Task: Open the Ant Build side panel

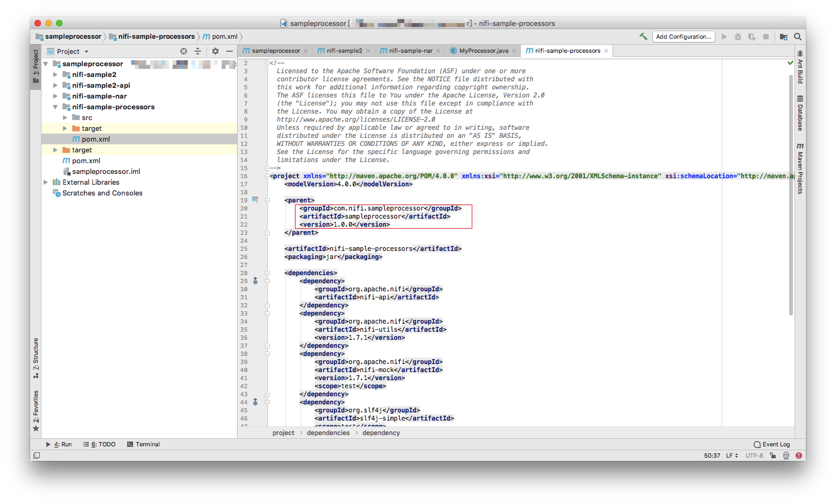Action: pos(800,67)
